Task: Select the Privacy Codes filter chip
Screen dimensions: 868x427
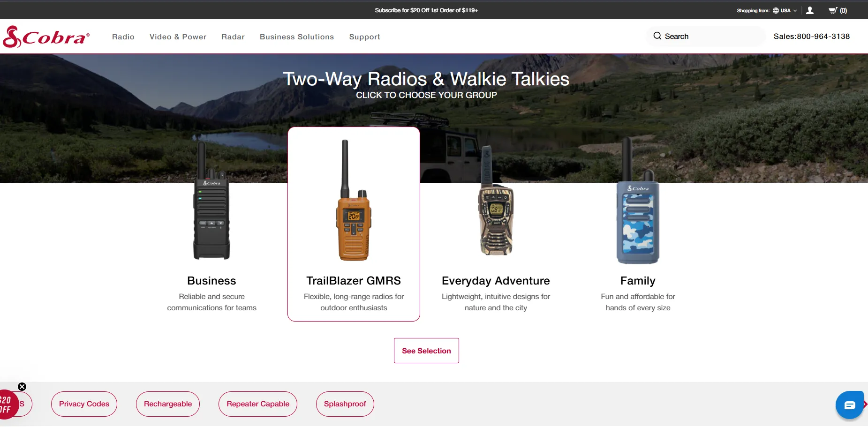Action: [84, 404]
